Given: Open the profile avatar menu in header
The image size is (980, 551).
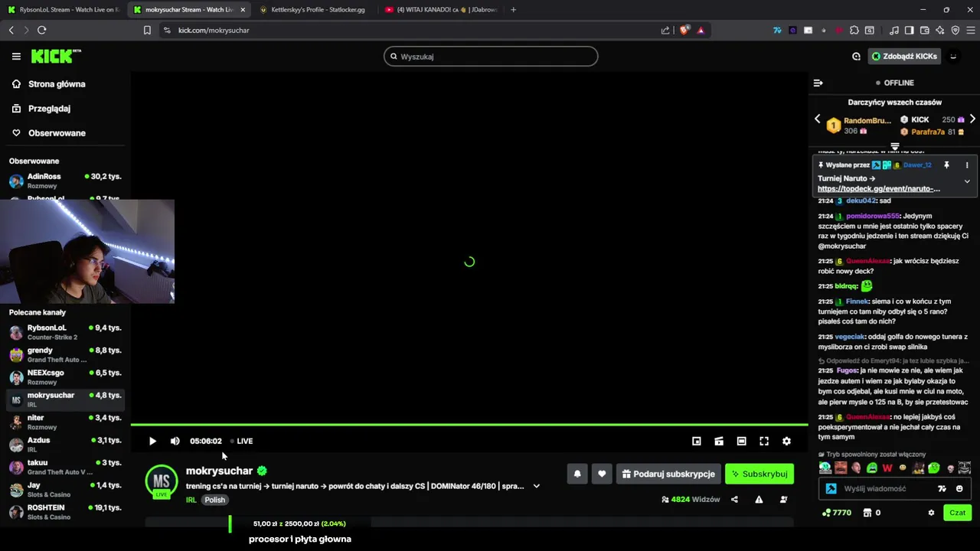Looking at the screenshot, I should tap(953, 56).
